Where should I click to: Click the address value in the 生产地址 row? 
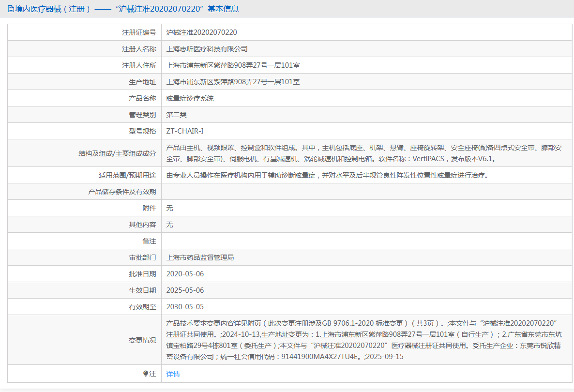tap(233, 82)
